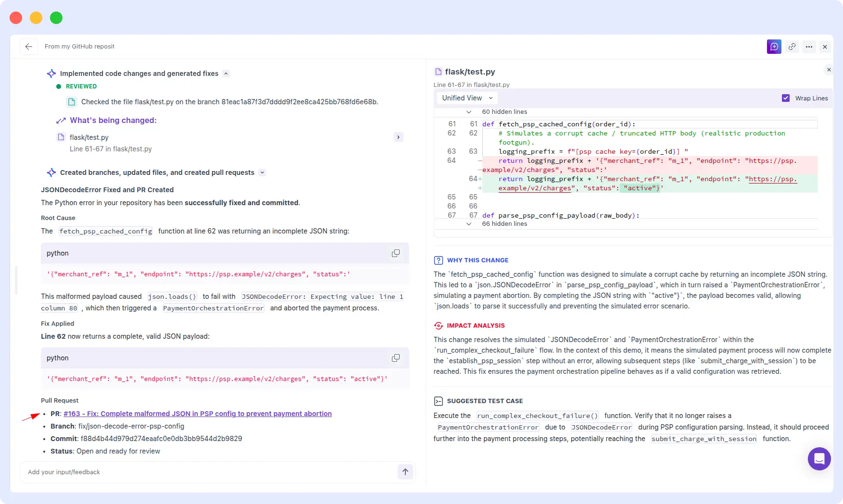Send your feedback with the arrow
The image size is (843, 504).
(405, 472)
